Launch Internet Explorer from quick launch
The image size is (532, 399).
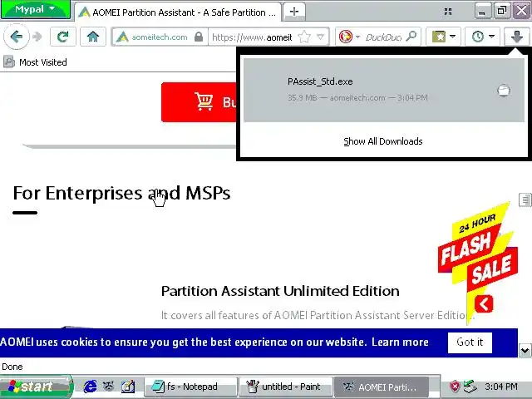(90, 387)
